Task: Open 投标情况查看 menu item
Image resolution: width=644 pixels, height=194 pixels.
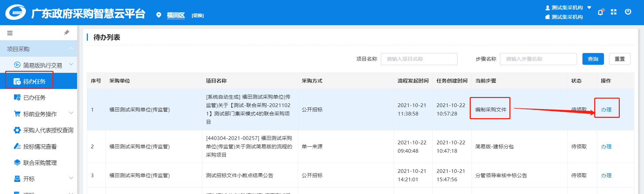Action: [x=40, y=147]
